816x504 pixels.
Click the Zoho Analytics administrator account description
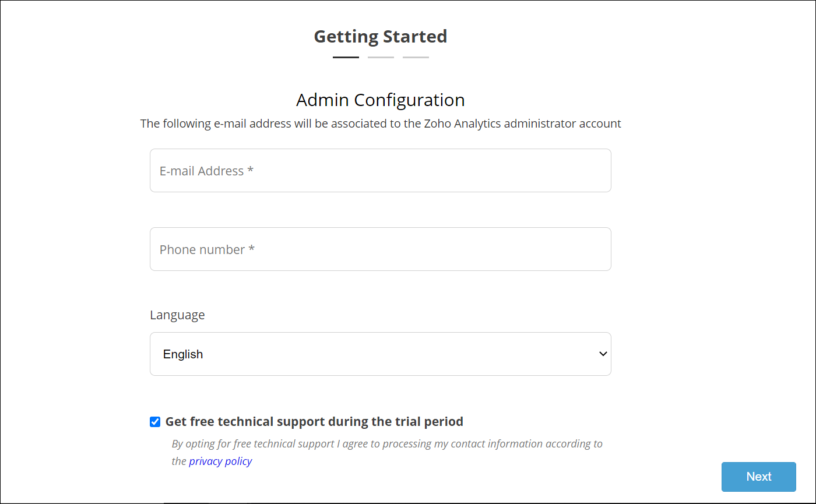(381, 124)
